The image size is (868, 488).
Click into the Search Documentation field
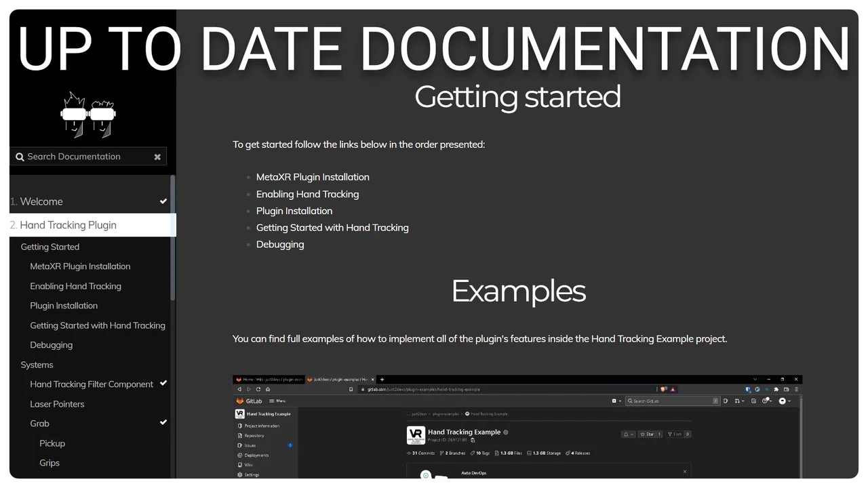(x=85, y=157)
